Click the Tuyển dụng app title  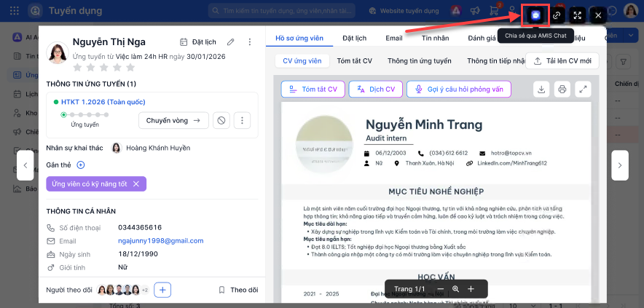pos(75,11)
